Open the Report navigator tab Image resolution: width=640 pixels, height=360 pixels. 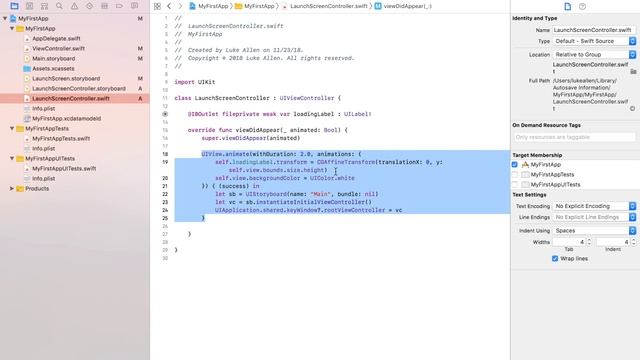pyautogui.click(x=134, y=6)
